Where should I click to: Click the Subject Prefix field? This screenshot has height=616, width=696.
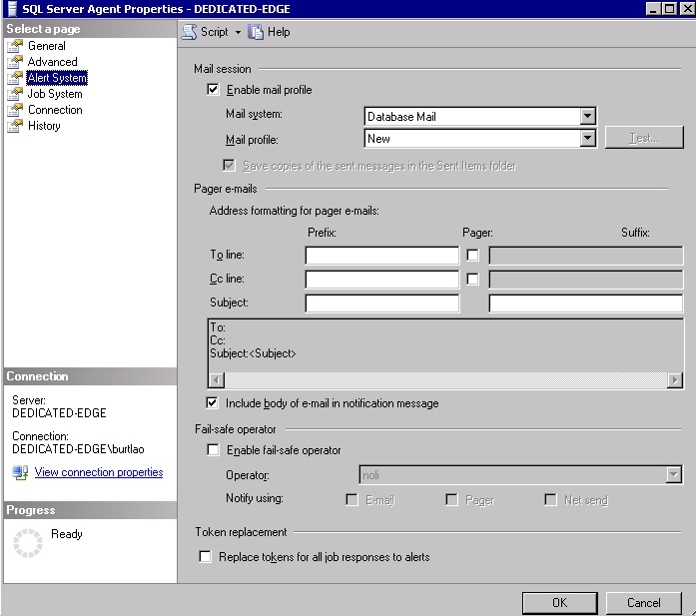point(382,304)
